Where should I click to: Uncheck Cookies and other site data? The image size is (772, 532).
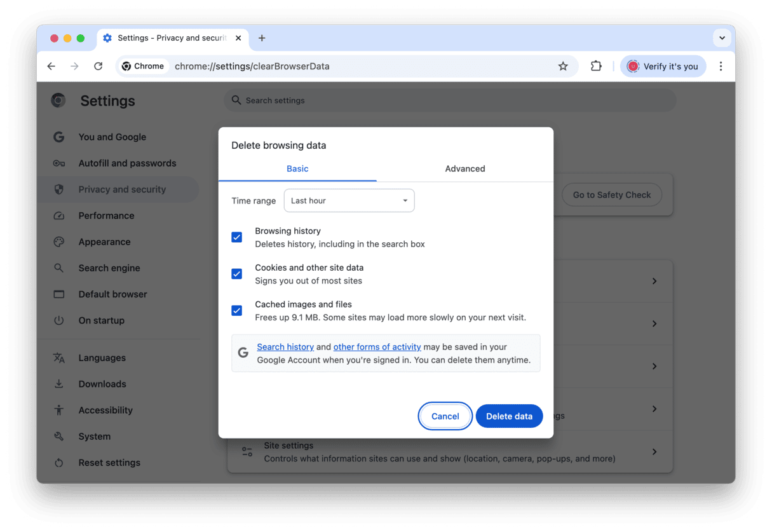[x=236, y=274]
